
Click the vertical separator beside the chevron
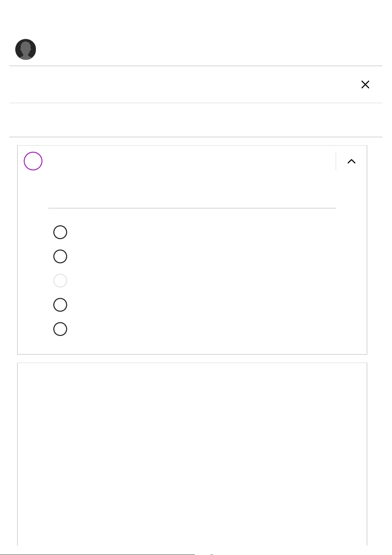[336, 161]
